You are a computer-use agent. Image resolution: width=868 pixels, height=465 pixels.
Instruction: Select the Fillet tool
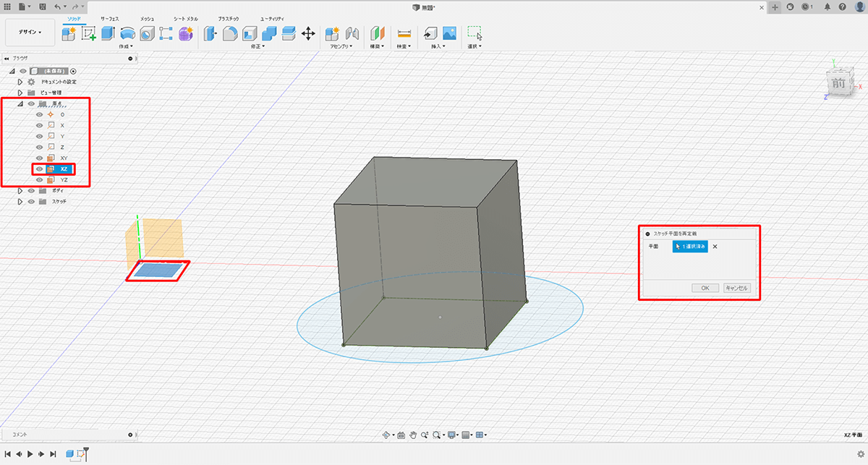[x=230, y=33]
